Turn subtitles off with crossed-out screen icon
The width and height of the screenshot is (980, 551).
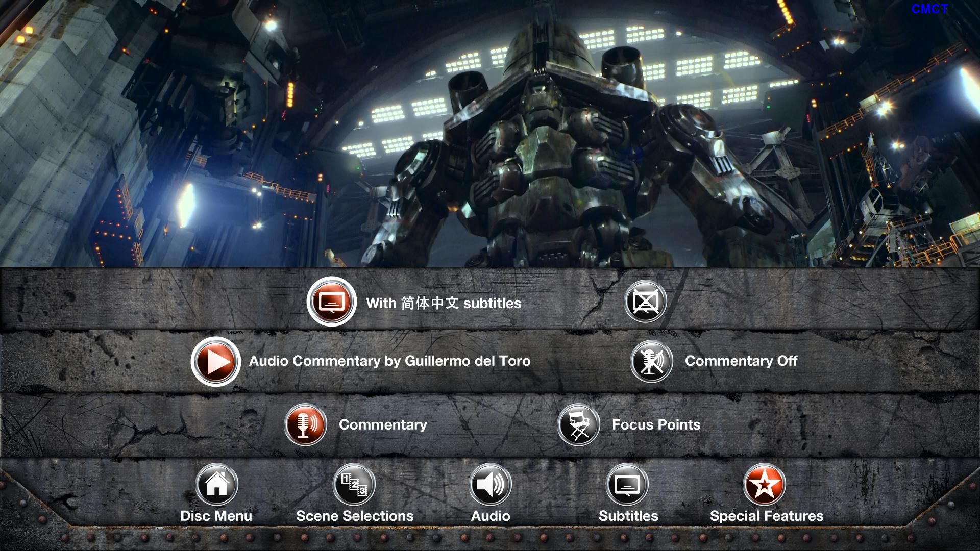(x=645, y=302)
